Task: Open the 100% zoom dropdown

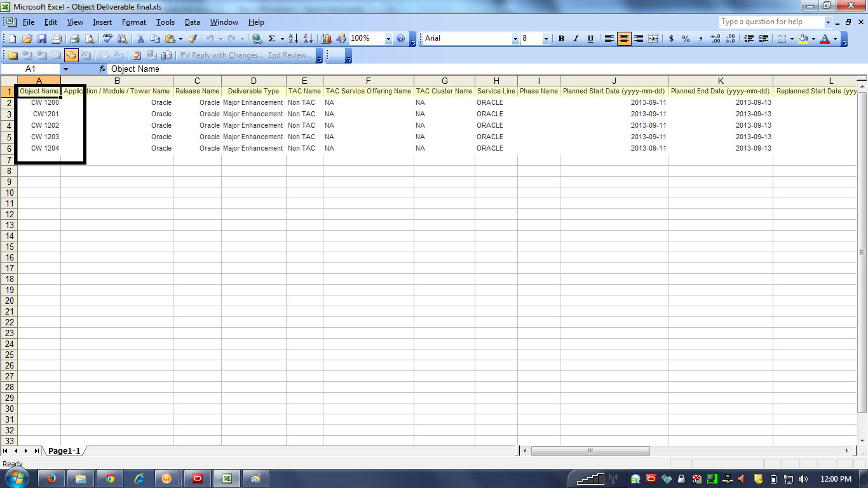Action: point(388,39)
